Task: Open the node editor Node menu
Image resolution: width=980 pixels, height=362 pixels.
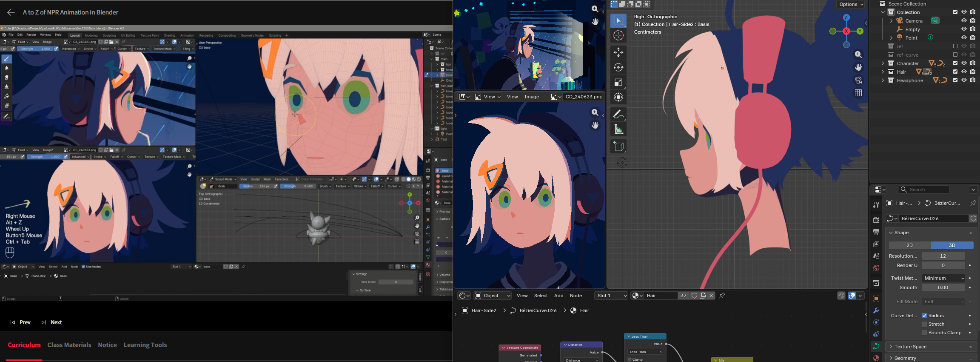Action: click(575, 296)
